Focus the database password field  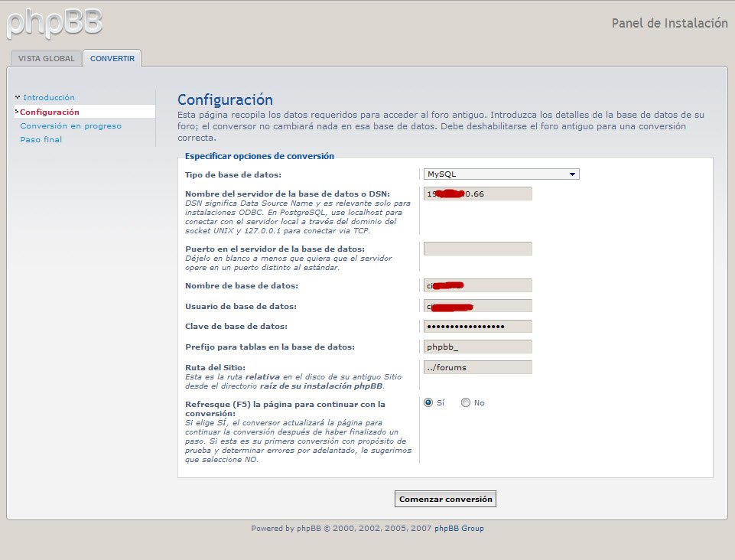(x=478, y=327)
